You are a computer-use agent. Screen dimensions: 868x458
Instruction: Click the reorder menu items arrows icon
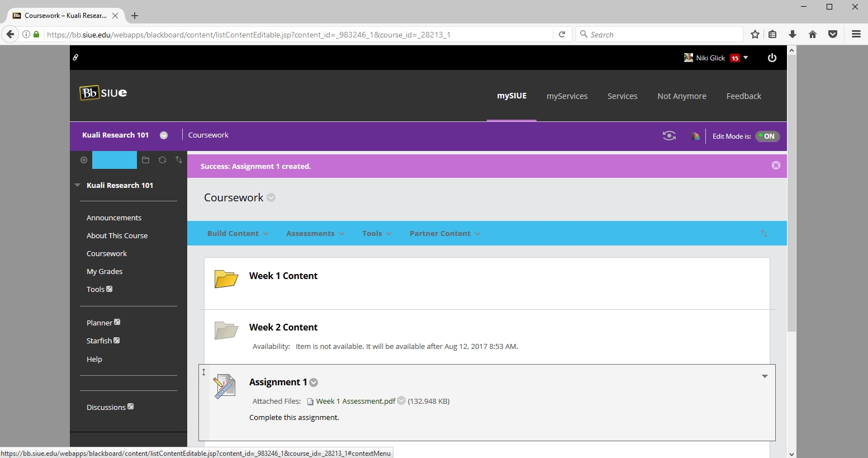[x=179, y=160]
